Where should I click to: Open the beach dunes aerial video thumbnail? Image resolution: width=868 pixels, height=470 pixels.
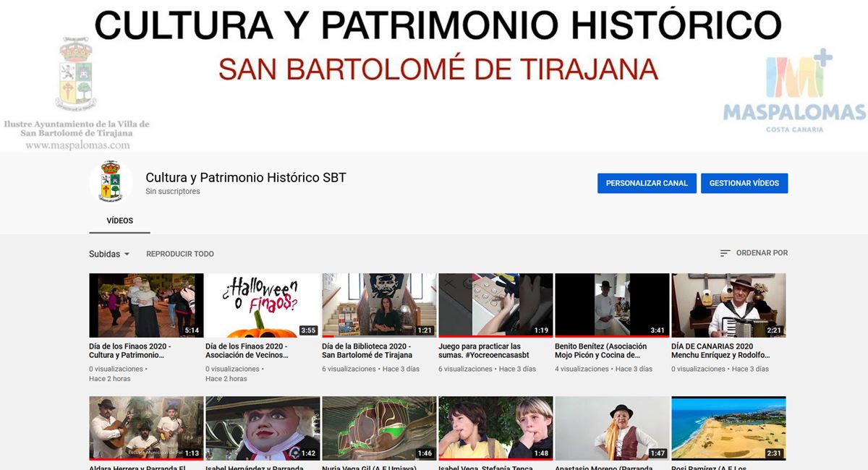tap(728, 427)
